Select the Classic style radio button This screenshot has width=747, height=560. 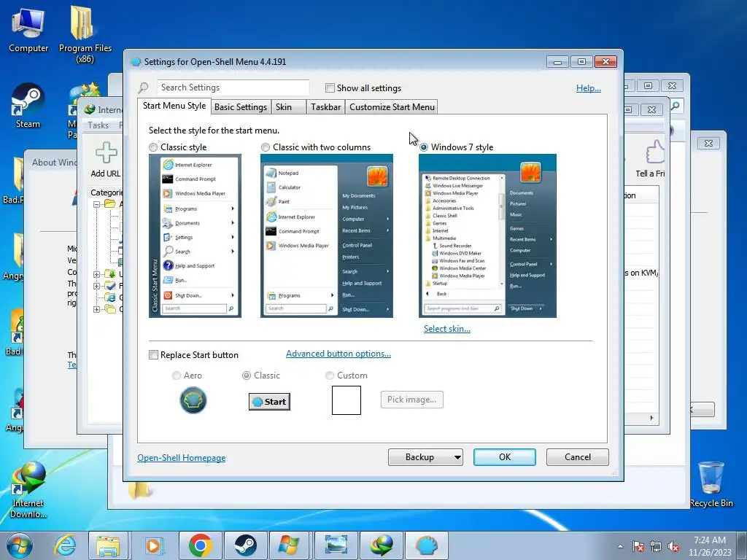[153, 147]
